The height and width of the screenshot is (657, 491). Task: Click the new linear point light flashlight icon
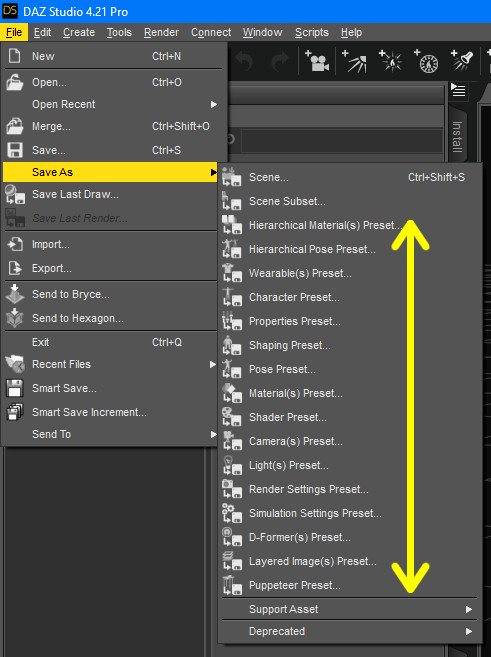(462, 61)
